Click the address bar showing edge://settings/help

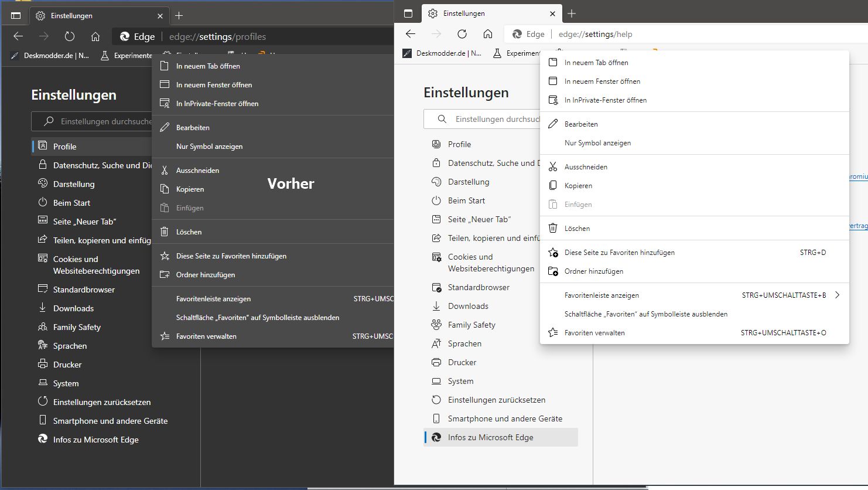(595, 34)
